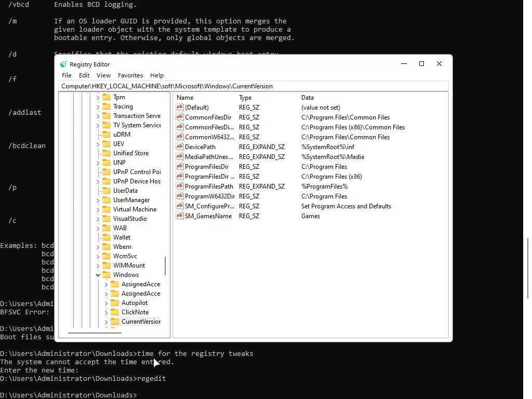Image resolution: width=532 pixels, height=399 pixels.
Task: Click the SM_ConfigurePrograms value icon
Action: click(x=179, y=206)
